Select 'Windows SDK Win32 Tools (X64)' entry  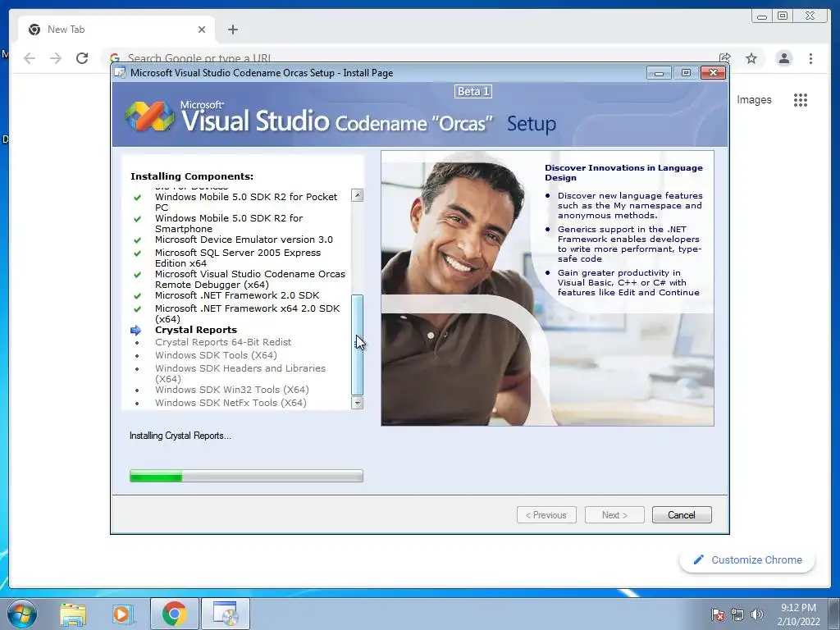232,390
